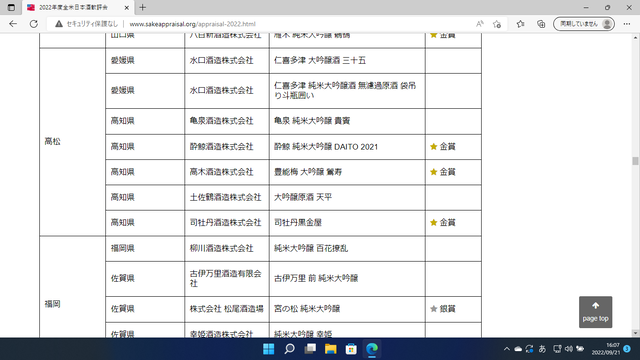The image size is (640, 360).
Task: Click 古伊万里酒造有限会社 cell
Action: point(226,278)
